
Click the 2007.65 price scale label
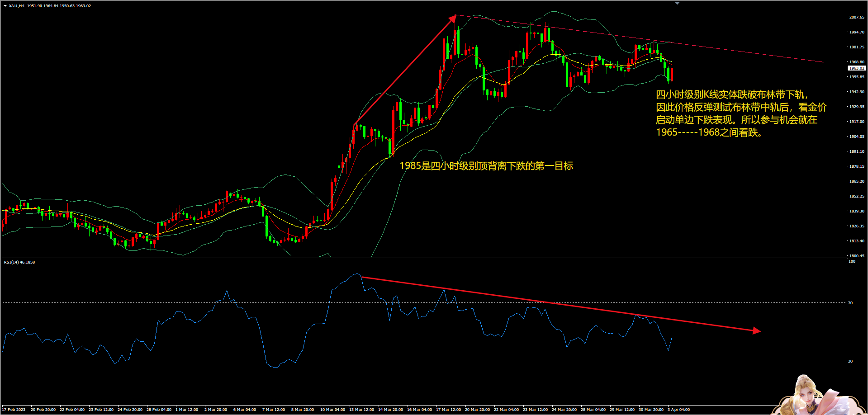pyautogui.click(x=856, y=17)
